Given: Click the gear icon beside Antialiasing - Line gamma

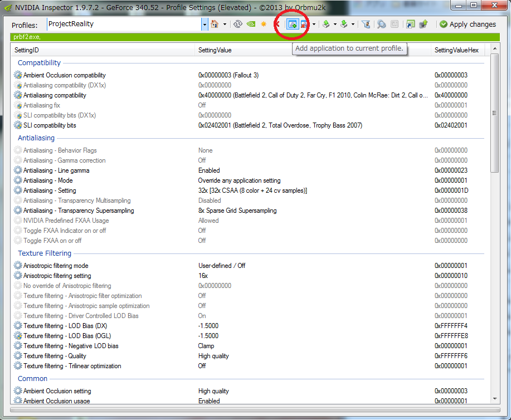Looking at the screenshot, I should pyautogui.click(x=18, y=170).
